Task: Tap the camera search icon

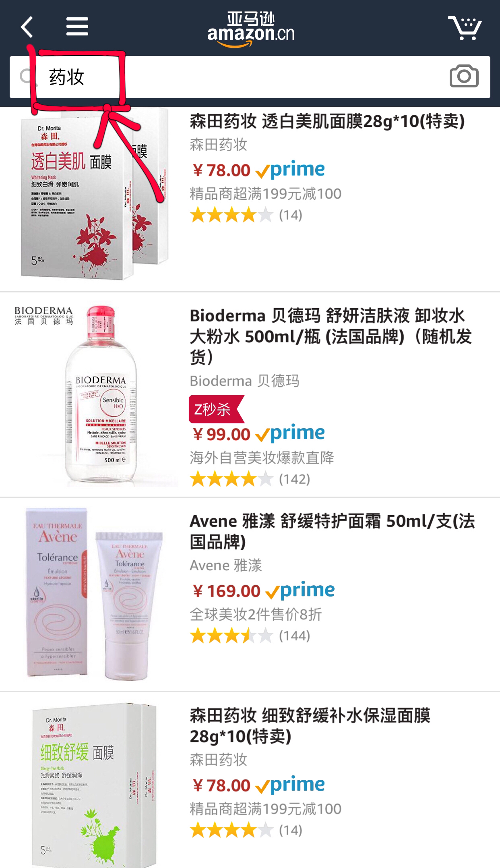Action: (x=464, y=76)
